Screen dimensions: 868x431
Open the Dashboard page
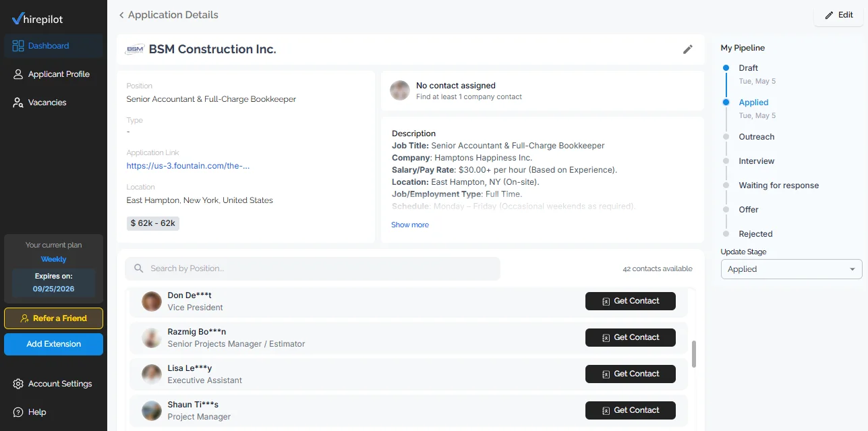coord(53,46)
